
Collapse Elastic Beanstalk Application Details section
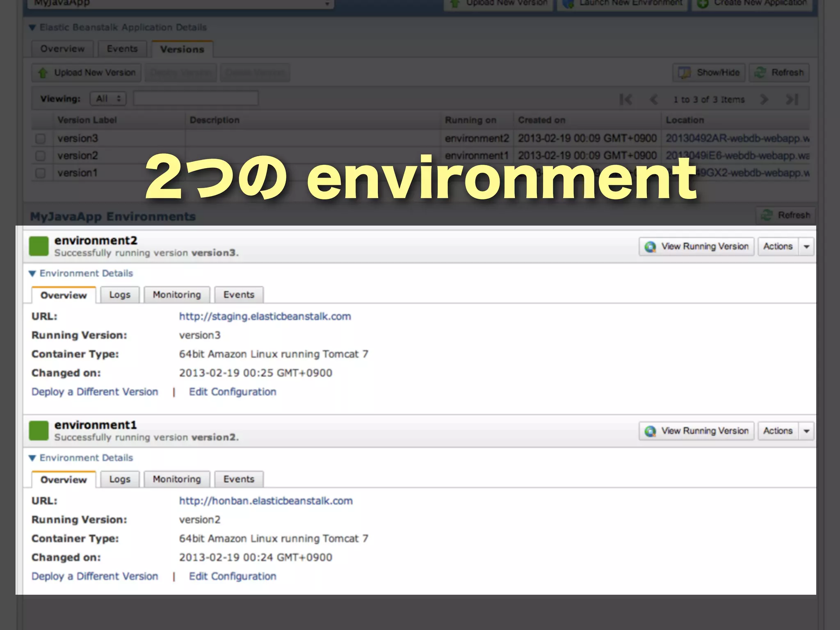click(32, 27)
